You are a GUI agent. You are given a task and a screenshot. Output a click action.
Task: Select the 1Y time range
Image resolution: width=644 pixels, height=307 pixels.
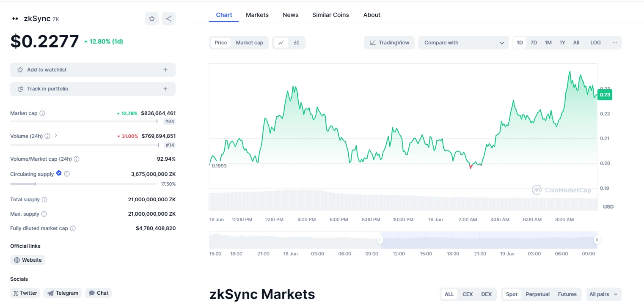[562, 43]
